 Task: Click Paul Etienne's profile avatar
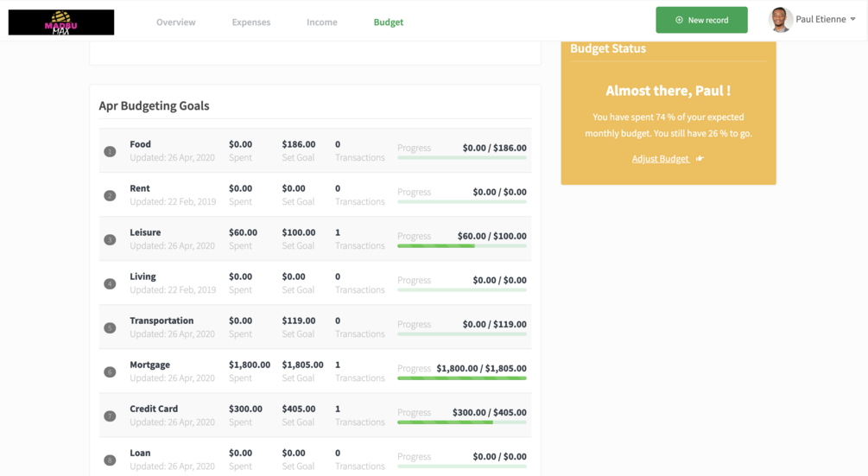[x=780, y=20]
